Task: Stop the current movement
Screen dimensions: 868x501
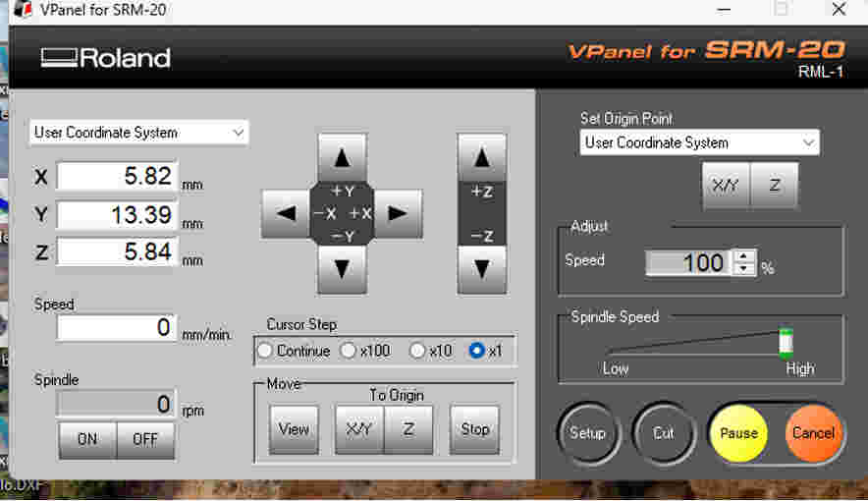Action: click(475, 429)
